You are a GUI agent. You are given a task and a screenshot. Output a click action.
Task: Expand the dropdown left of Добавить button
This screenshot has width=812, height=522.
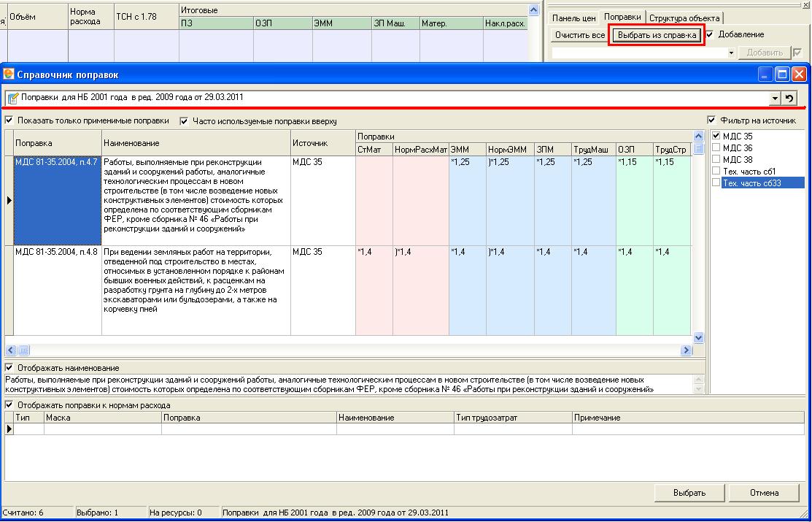pos(731,53)
